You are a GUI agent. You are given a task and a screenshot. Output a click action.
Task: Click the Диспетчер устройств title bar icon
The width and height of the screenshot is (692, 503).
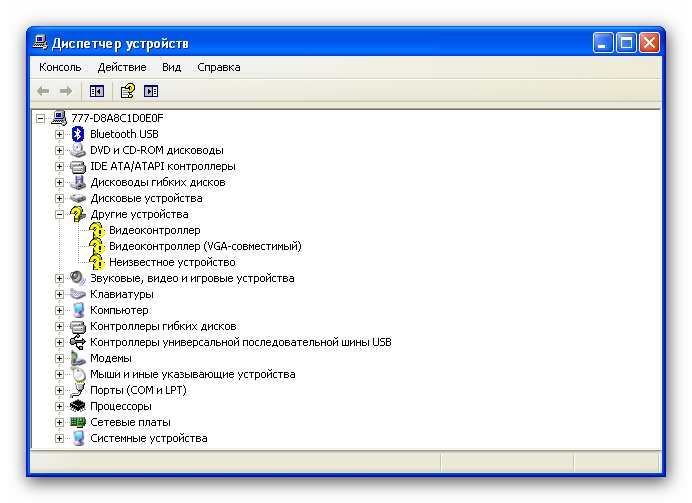(x=40, y=43)
